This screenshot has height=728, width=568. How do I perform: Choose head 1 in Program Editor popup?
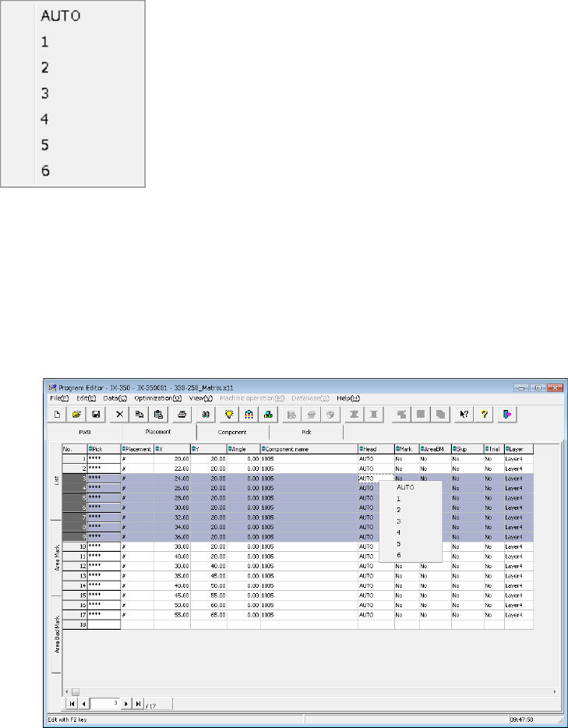click(410, 499)
